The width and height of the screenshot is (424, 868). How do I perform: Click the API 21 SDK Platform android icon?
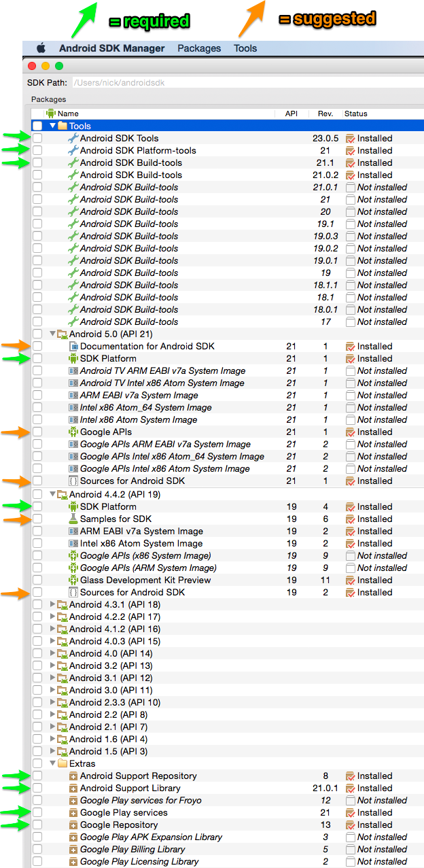(73, 358)
